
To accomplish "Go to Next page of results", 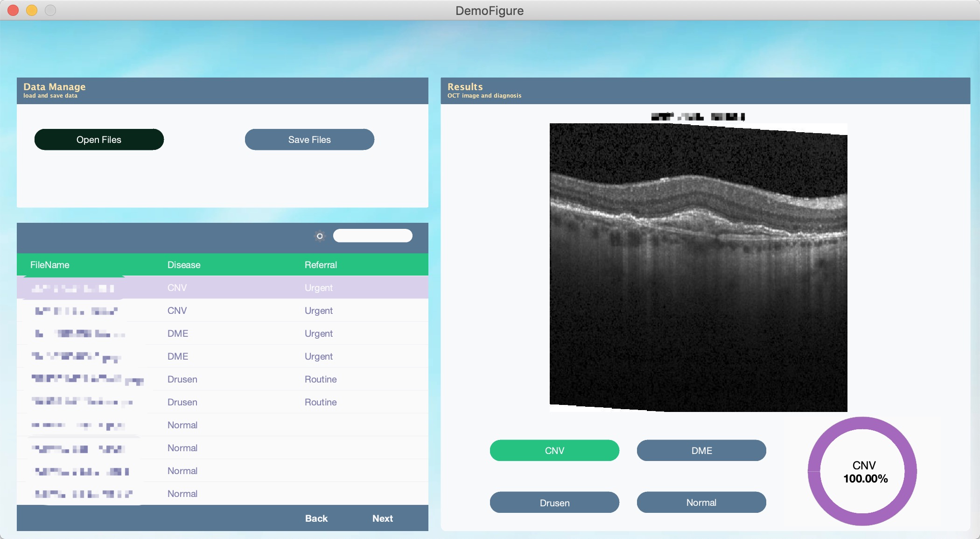I will [x=382, y=518].
